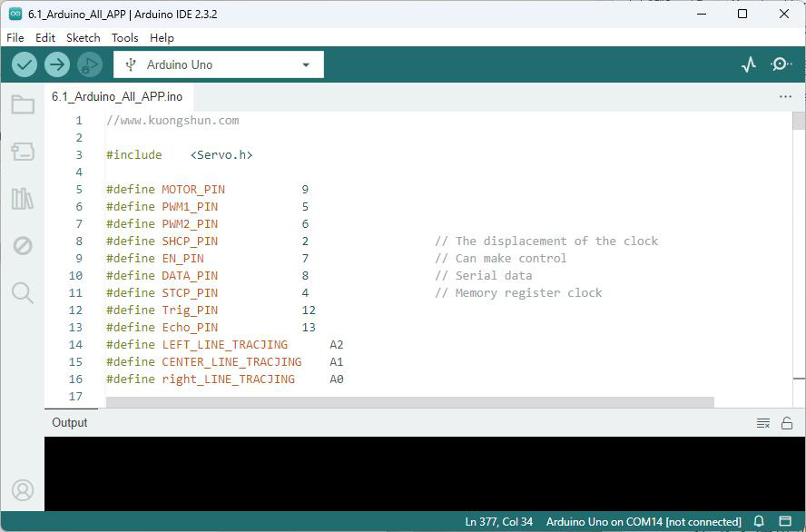Open the Serial Plotter

point(749,64)
